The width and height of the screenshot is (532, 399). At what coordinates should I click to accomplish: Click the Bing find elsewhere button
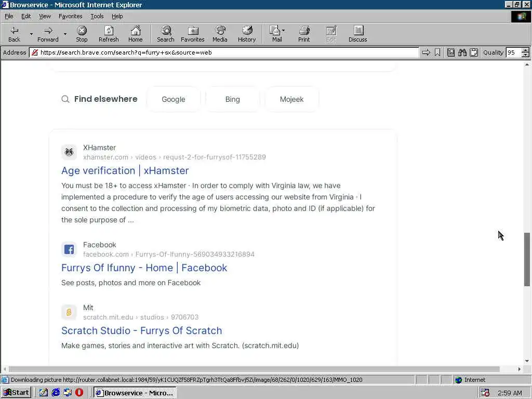click(x=232, y=99)
